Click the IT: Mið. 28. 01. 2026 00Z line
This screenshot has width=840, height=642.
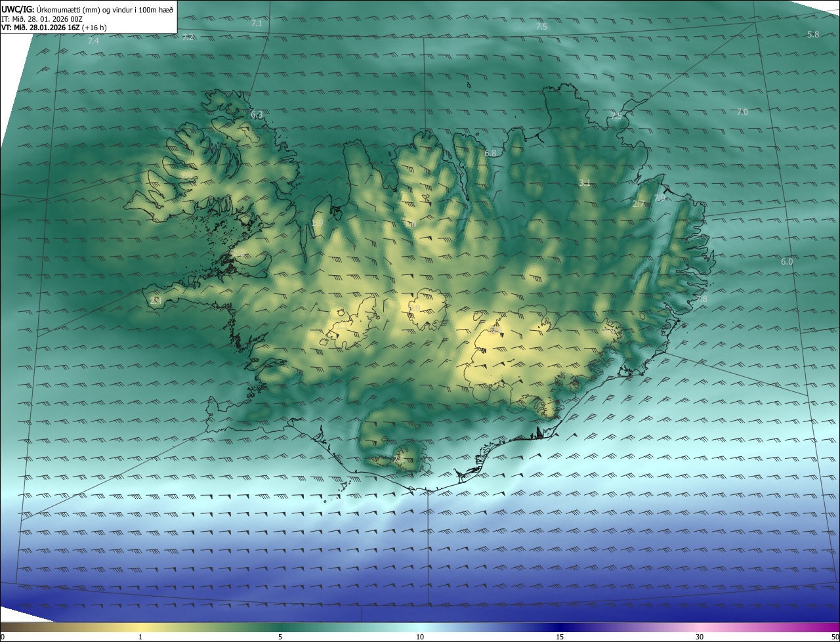pyautogui.click(x=41, y=19)
